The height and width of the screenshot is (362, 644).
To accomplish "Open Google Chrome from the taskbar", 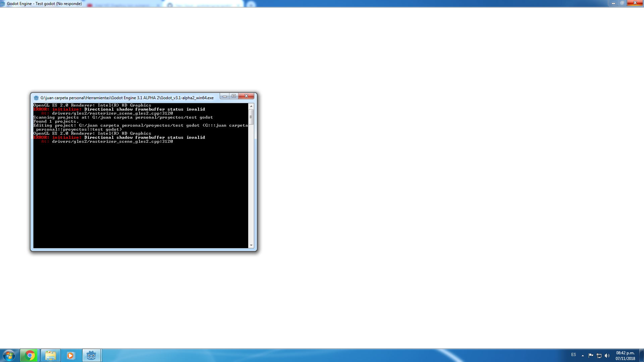I will pyautogui.click(x=30, y=355).
